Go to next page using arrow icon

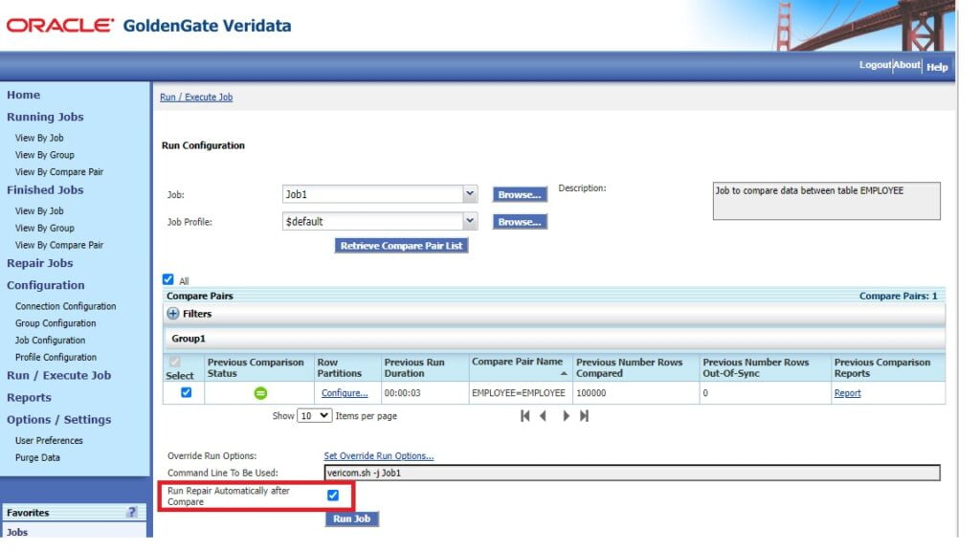[566, 415]
